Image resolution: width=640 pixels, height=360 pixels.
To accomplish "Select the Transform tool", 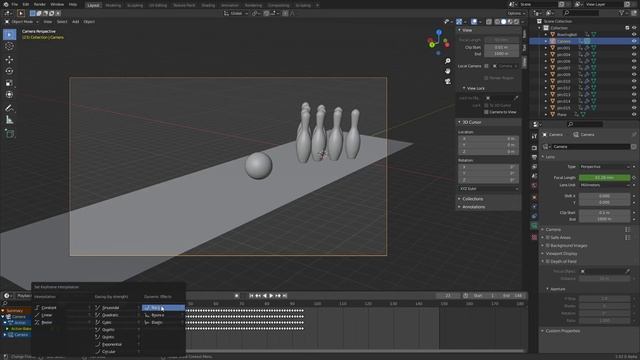I will click(x=9, y=95).
